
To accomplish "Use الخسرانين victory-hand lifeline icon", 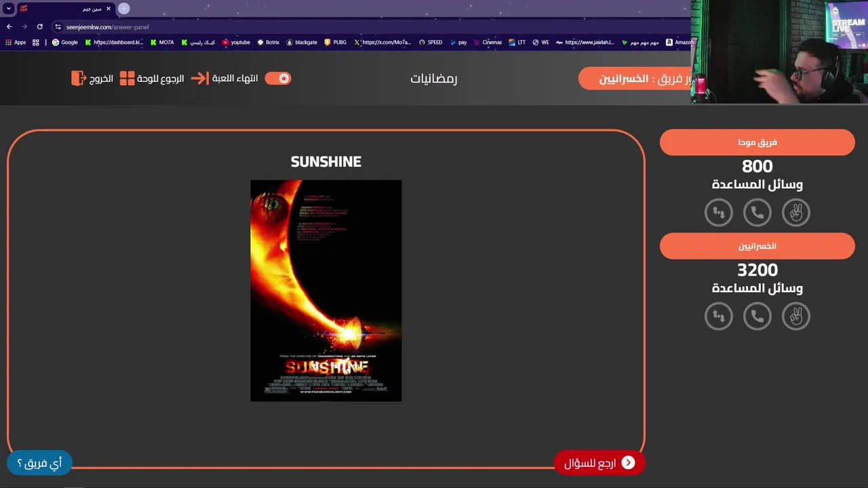I will (796, 317).
